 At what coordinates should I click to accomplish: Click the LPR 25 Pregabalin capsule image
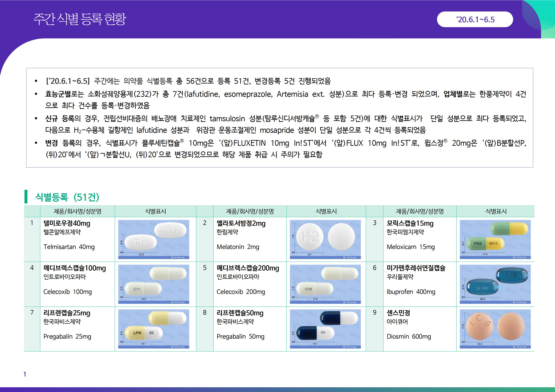pos(153,329)
